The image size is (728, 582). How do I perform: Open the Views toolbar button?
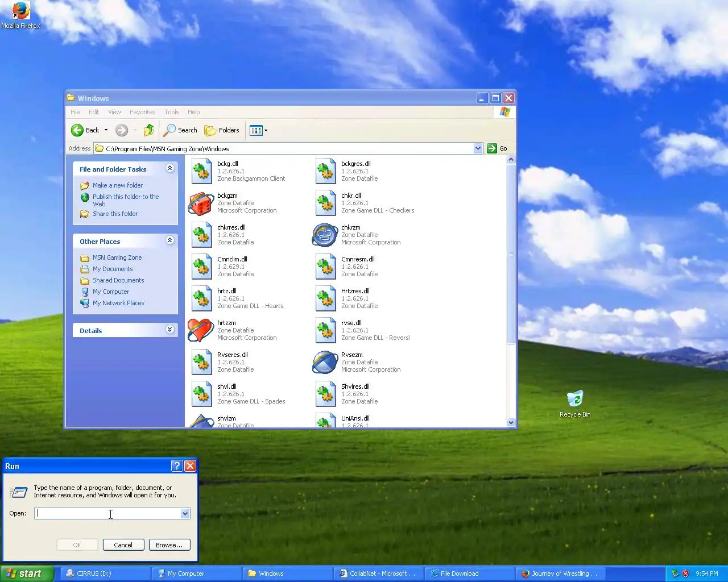click(256, 130)
